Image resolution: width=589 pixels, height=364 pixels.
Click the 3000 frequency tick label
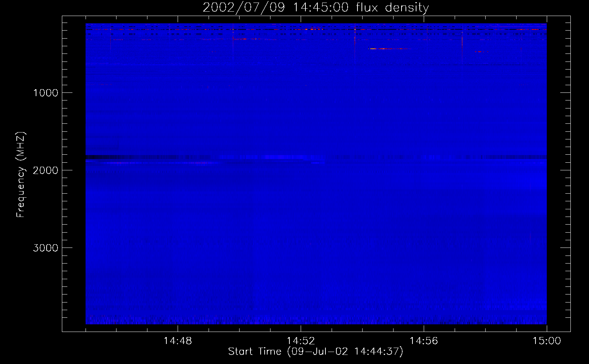pyautogui.click(x=46, y=248)
